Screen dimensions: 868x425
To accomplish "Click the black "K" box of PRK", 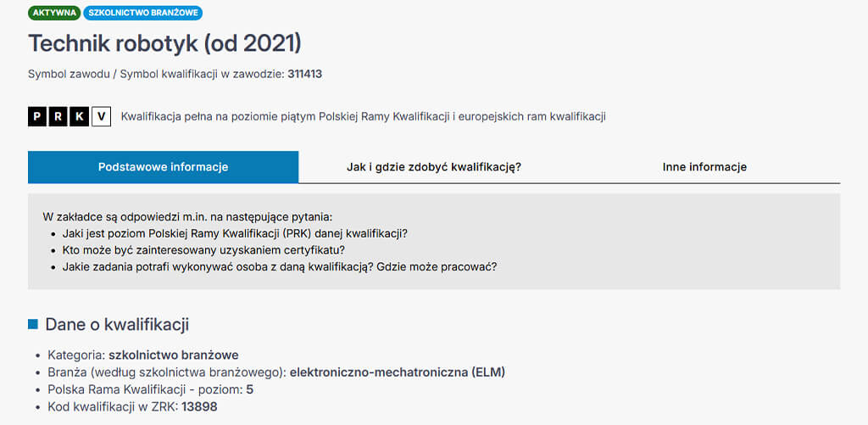I will click(80, 117).
